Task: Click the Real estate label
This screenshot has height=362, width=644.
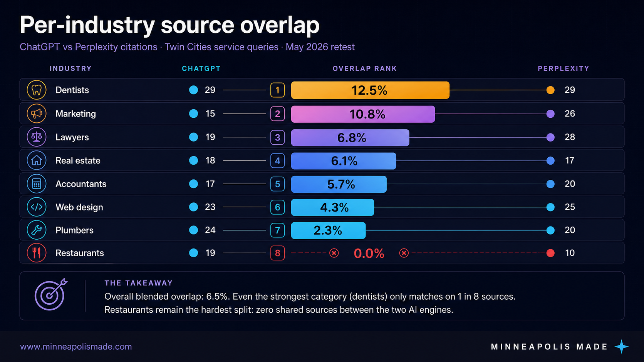Action: pyautogui.click(x=78, y=160)
